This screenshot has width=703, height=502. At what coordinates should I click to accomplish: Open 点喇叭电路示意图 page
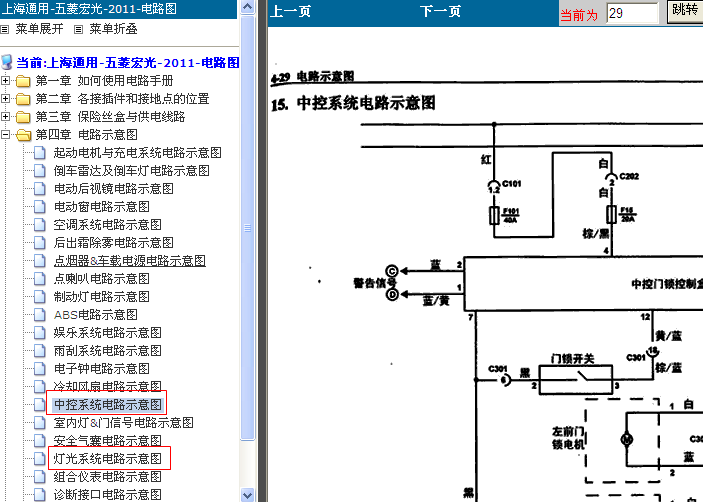(x=102, y=278)
